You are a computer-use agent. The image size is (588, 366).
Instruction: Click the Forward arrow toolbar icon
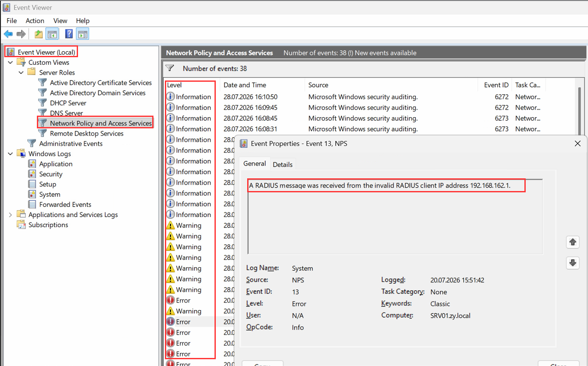[x=21, y=34]
